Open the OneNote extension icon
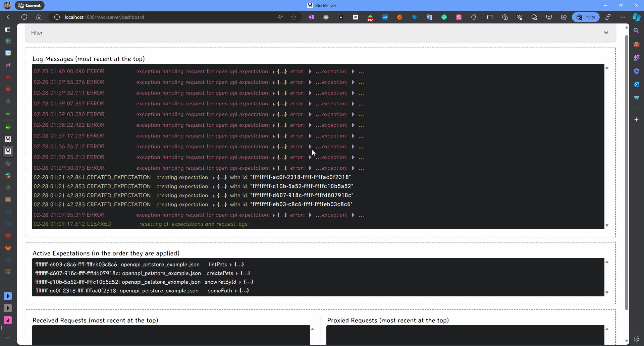The height and width of the screenshot is (346, 644). 311,17
